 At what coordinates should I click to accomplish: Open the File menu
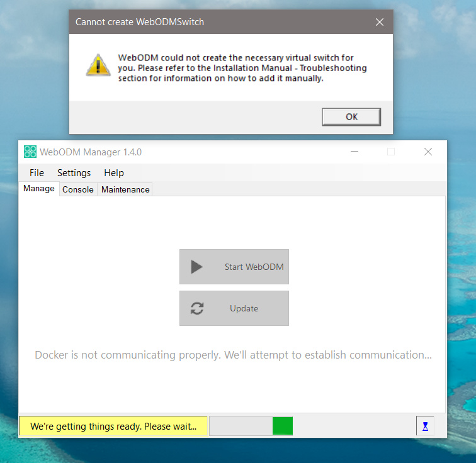[37, 173]
